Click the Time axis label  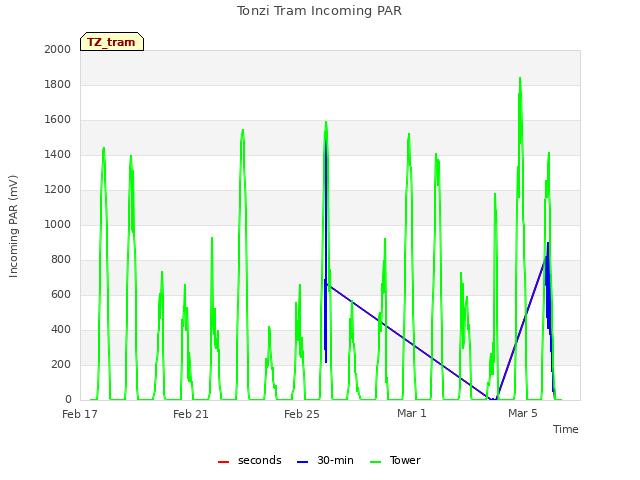(566, 429)
